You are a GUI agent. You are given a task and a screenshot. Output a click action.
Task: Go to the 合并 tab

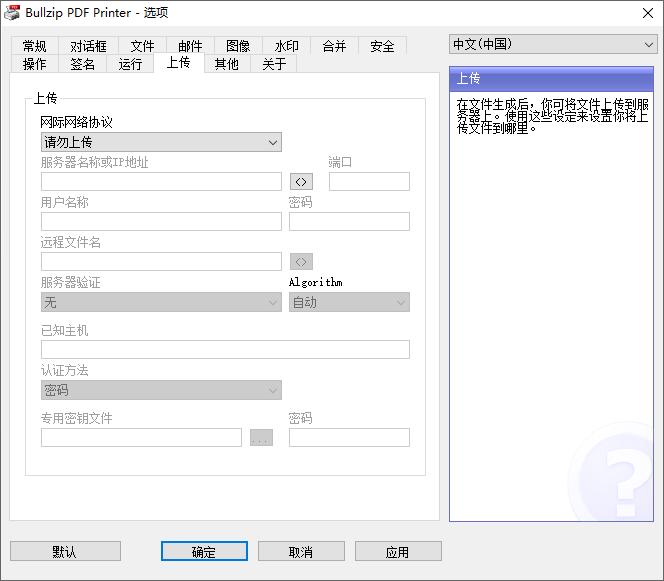[334, 46]
